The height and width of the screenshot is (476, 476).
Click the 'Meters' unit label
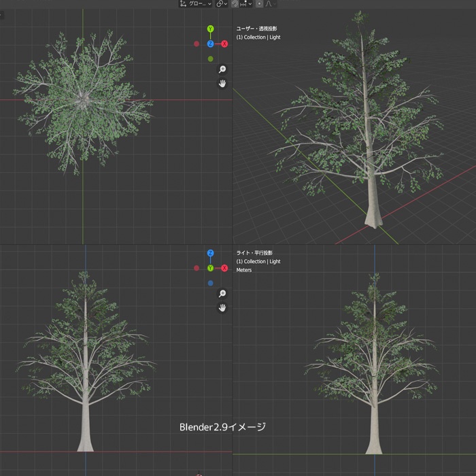pyautogui.click(x=244, y=269)
